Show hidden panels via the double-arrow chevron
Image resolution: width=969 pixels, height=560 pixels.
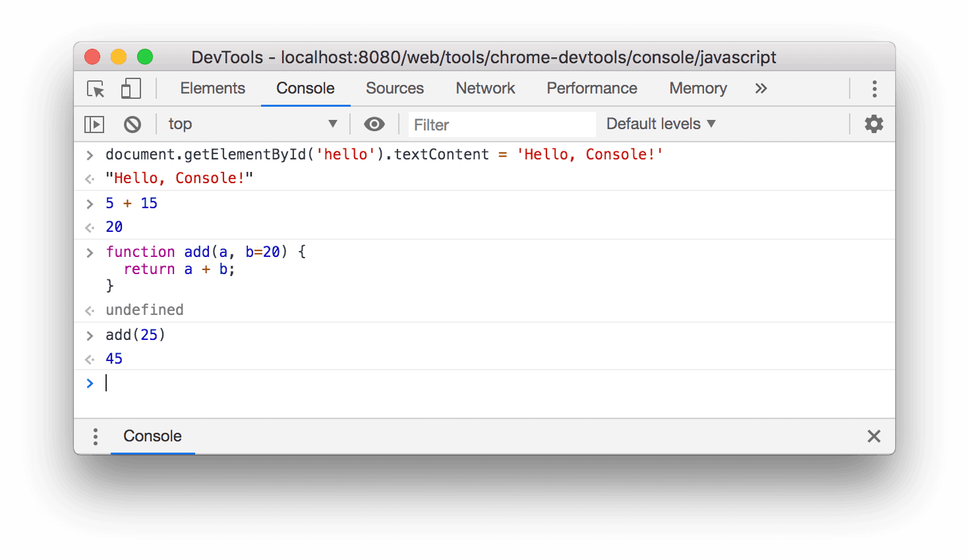coord(761,88)
